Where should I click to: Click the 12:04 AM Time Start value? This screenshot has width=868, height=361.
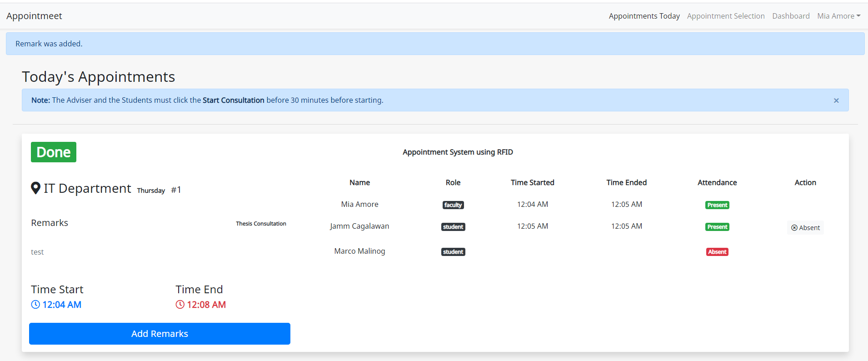click(62, 305)
